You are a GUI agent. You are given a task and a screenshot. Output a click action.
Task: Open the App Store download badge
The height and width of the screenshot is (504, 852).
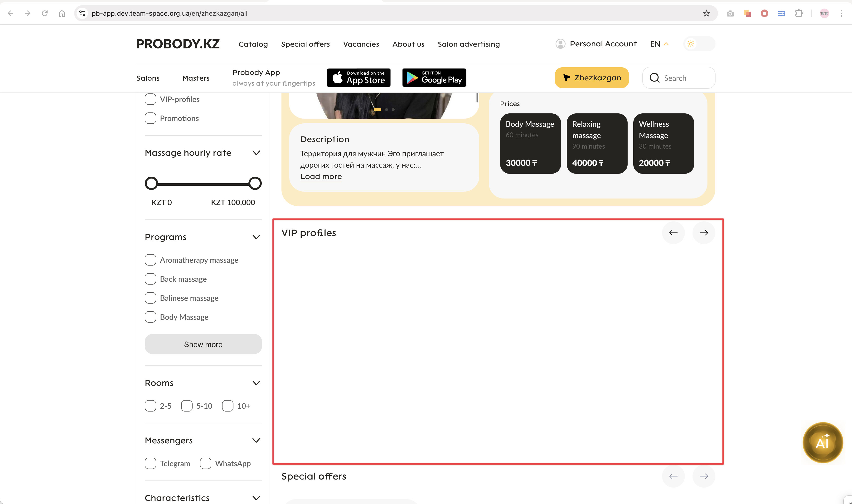coord(358,78)
